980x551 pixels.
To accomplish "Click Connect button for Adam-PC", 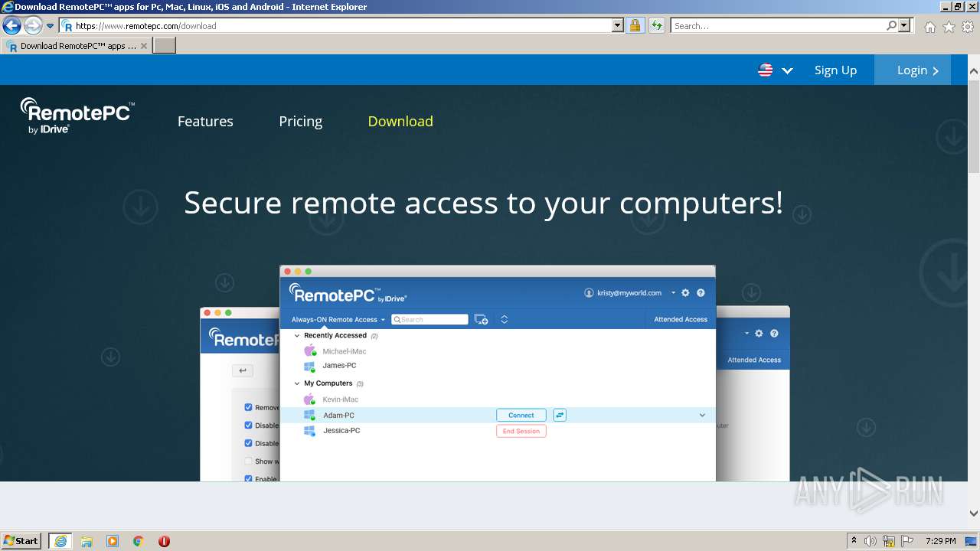I will tap(521, 416).
